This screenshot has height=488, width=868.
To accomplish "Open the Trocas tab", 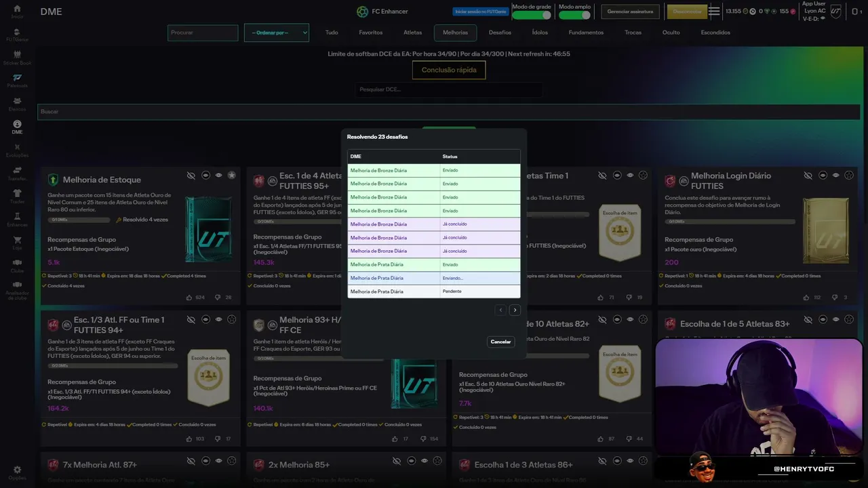I will click(x=633, y=33).
